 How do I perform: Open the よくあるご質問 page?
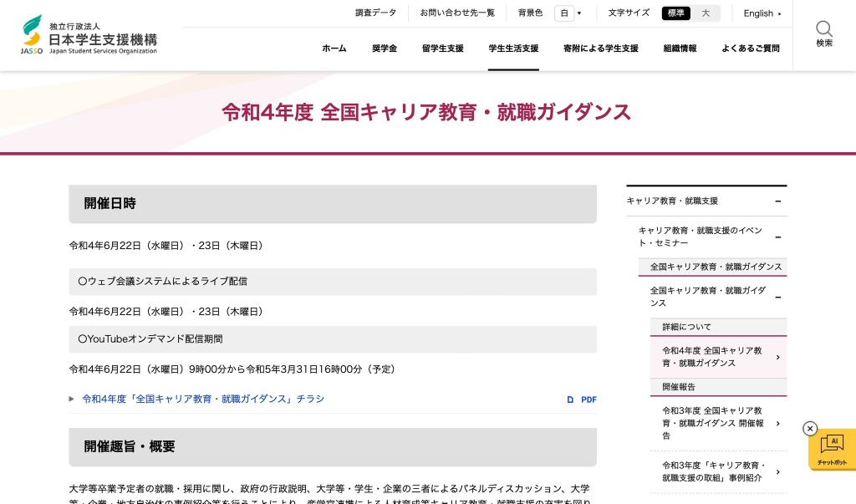click(750, 48)
